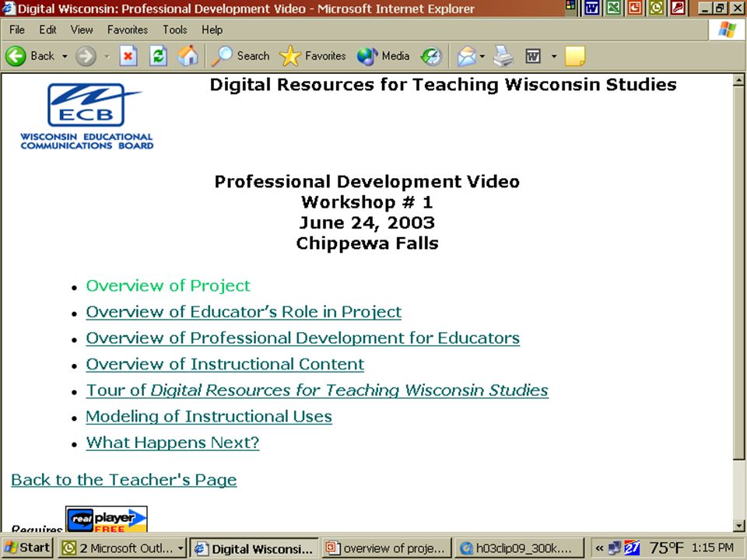Open the Forward history dropdown arrow
Image resolution: width=747 pixels, height=560 pixels.
[x=107, y=57]
